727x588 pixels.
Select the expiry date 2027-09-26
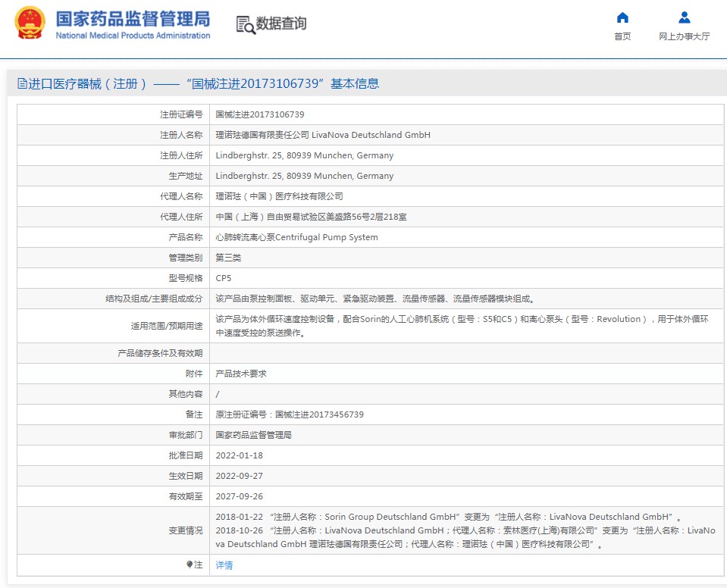[240, 496]
